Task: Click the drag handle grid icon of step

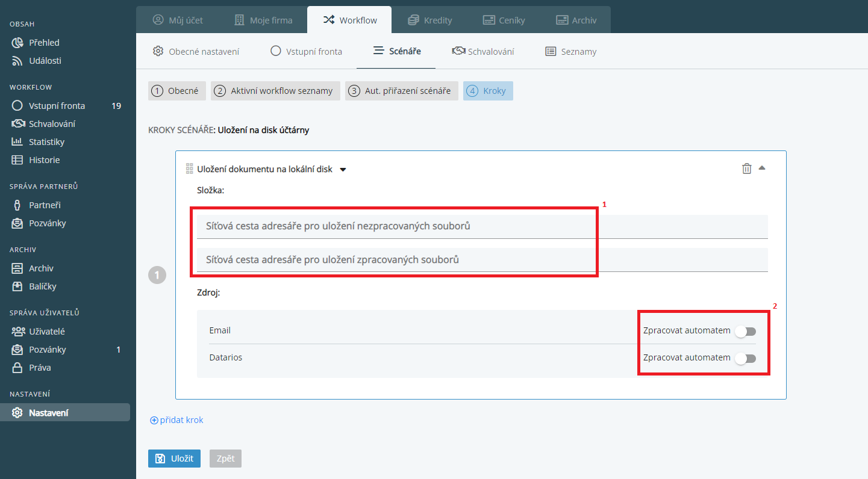Action: (189, 168)
